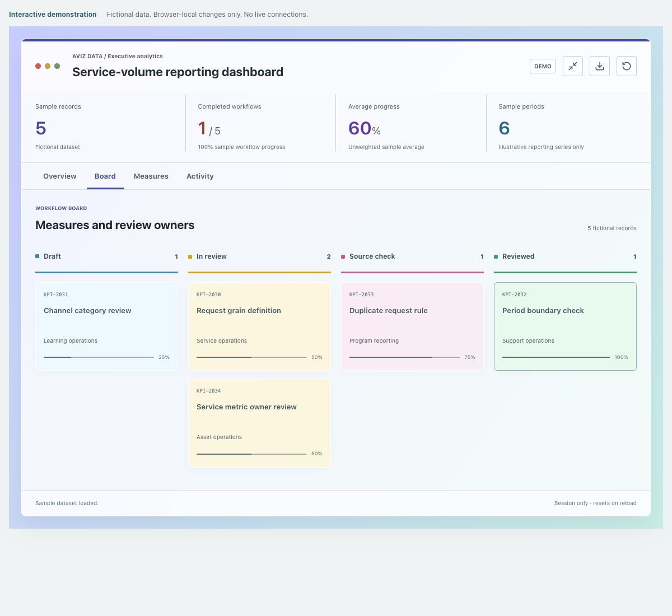This screenshot has height=616, width=672.
Task: Click the KPI-2034 progress bar
Action: click(251, 454)
